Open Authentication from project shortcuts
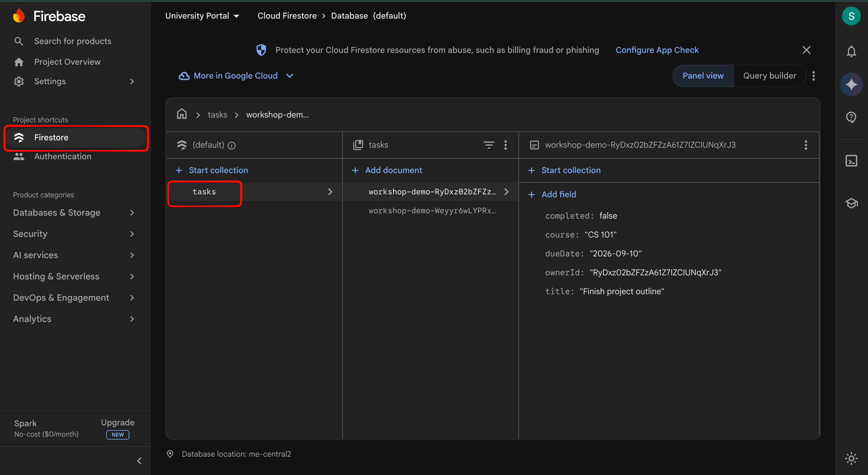 click(63, 157)
